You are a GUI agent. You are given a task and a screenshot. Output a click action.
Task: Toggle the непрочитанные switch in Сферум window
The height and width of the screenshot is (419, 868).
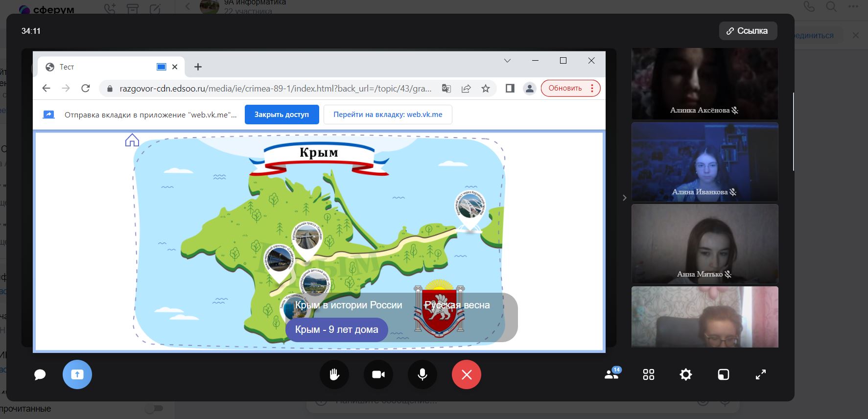[155, 408]
